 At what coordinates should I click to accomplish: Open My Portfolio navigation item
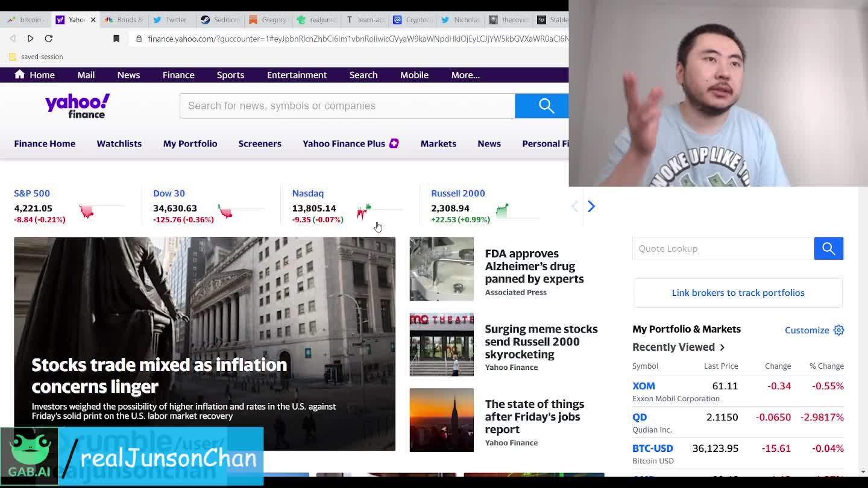(x=190, y=143)
